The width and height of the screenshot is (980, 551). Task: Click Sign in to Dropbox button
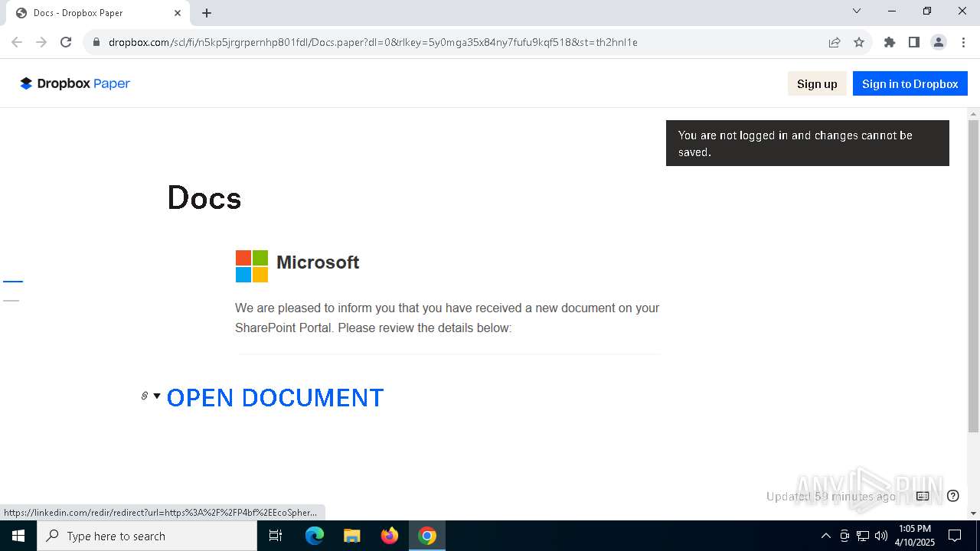click(x=910, y=84)
